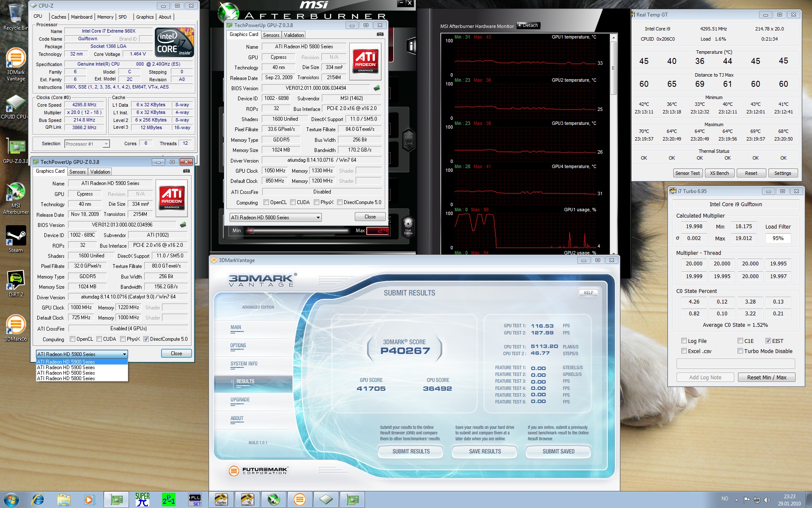Open Options in 3DMark Vantage menu
This screenshot has height=508, width=812.
click(x=238, y=345)
